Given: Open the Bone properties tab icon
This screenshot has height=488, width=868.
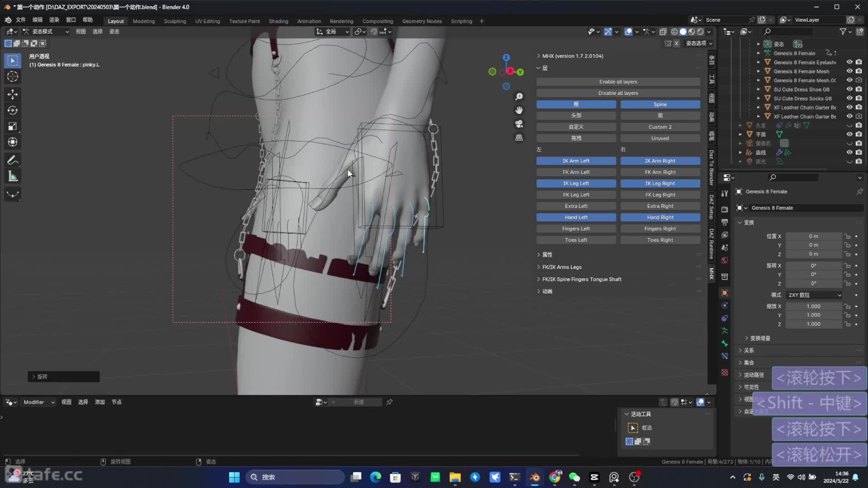Looking at the screenshot, I should (725, 343).
